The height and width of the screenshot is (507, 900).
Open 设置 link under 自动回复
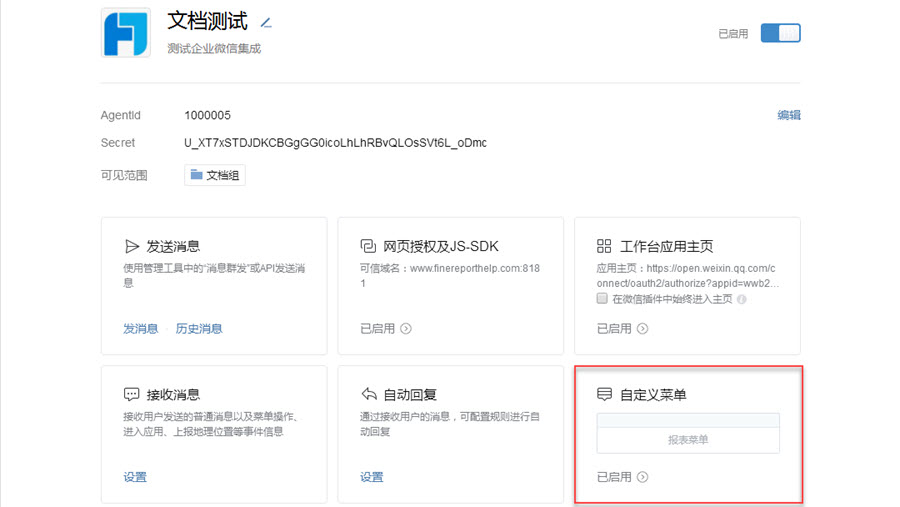pos(371,477)
